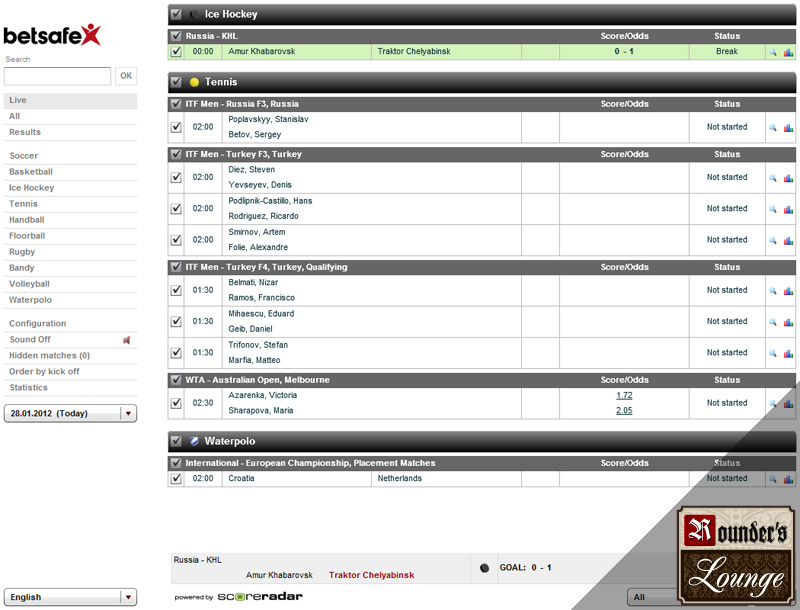The width and height of the screenshot is (800, 610).
Task: Toggle the Tennis section checkbox
Action: (176, 82)
